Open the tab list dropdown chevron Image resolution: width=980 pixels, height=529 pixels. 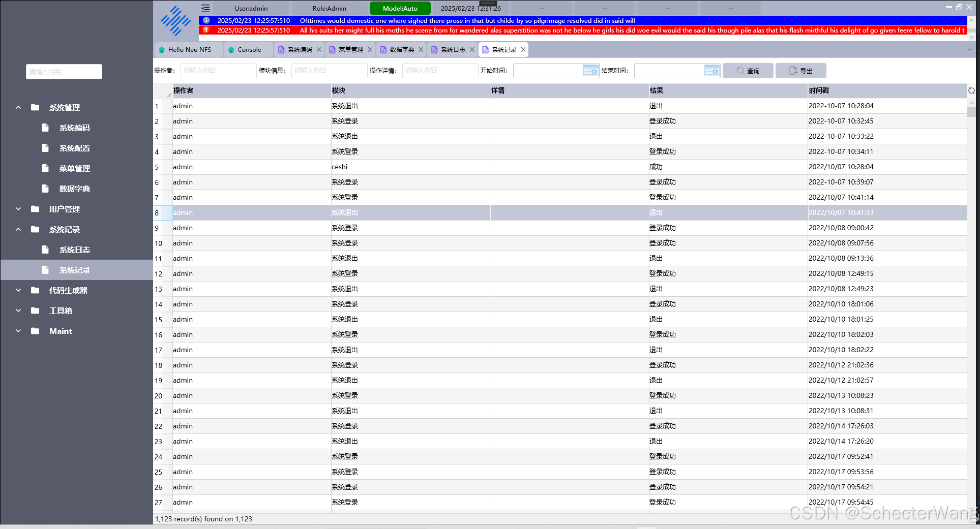click(969, 50)
